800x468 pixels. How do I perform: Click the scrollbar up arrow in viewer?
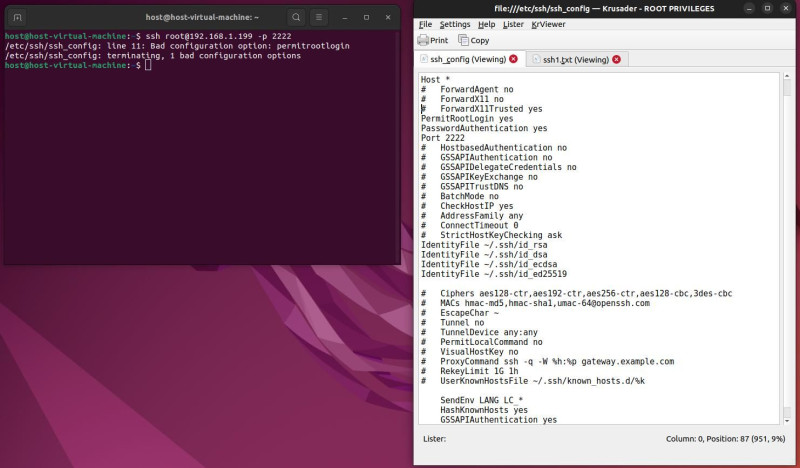click(x=787, y=76)
